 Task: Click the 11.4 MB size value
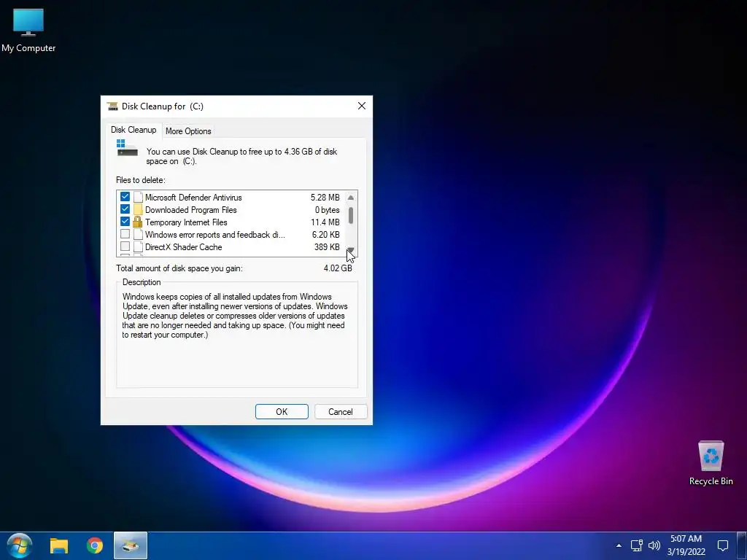pyautogui.click(x=325, y=222)
